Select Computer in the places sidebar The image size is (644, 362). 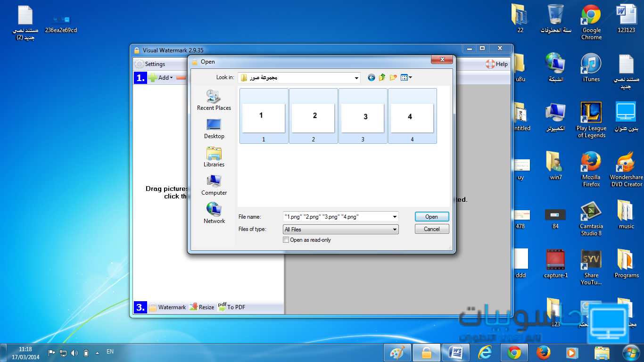pos(214,185)
